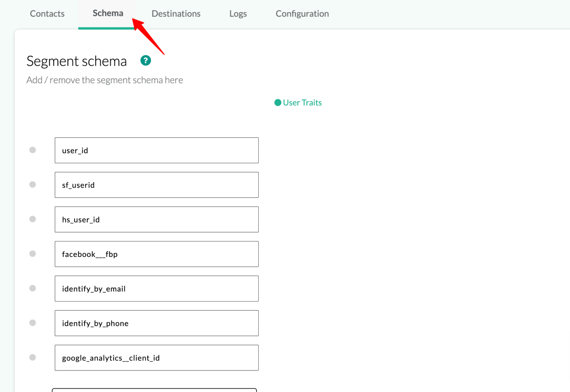The image size is (570, 392).
Task: Click the gray dot beside facebook___fbp
Action: tap(33, 254)
